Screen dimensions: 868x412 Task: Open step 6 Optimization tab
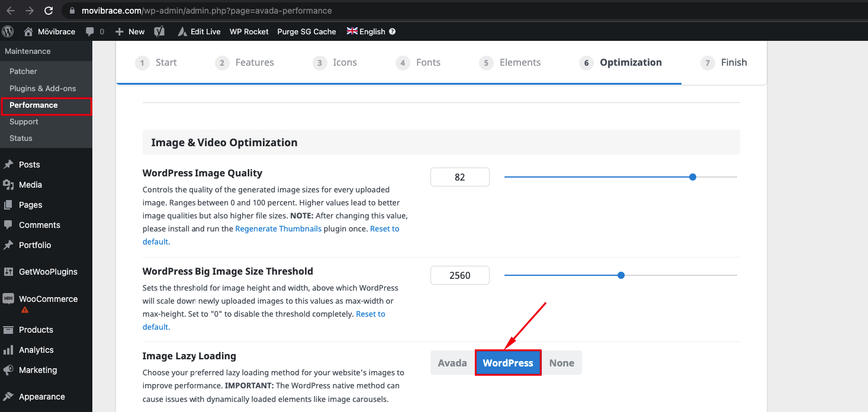[621, 63]
